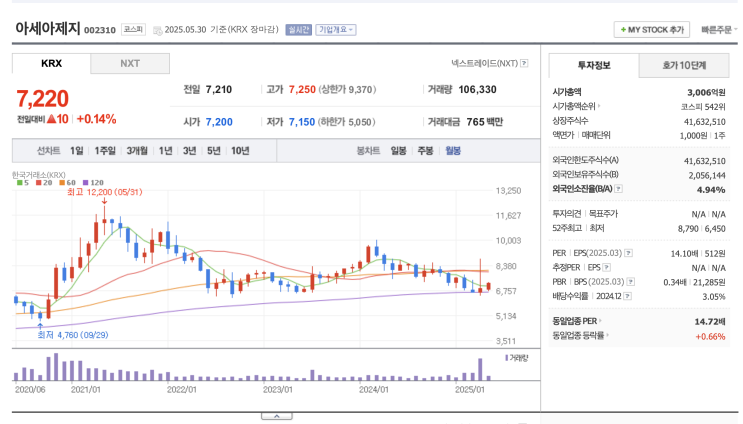Click the 배당수익률 3.05% value
Viewport: 743px width, 424px height.
(714, 297)
